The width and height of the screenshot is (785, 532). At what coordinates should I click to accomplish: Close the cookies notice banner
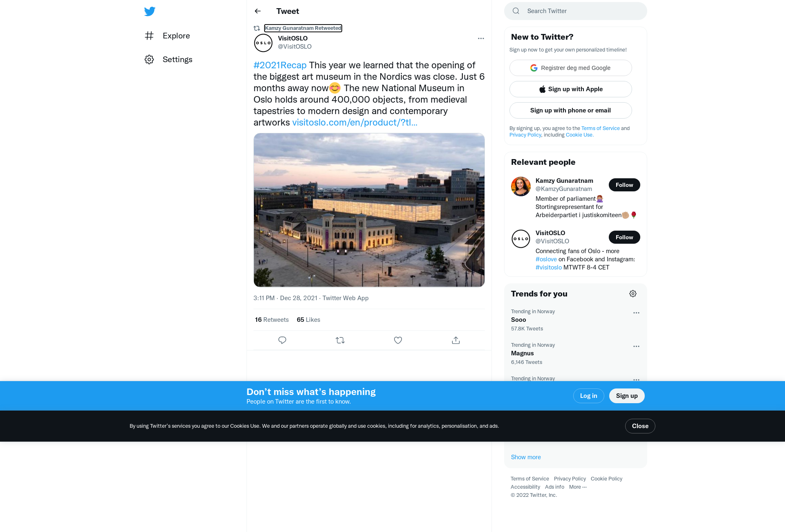pos(640,426)
